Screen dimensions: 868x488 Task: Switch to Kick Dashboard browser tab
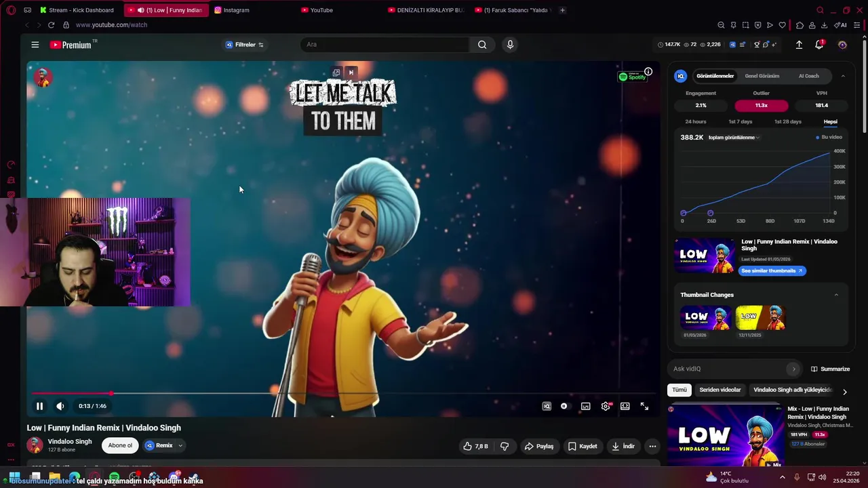tap(77, 10)
